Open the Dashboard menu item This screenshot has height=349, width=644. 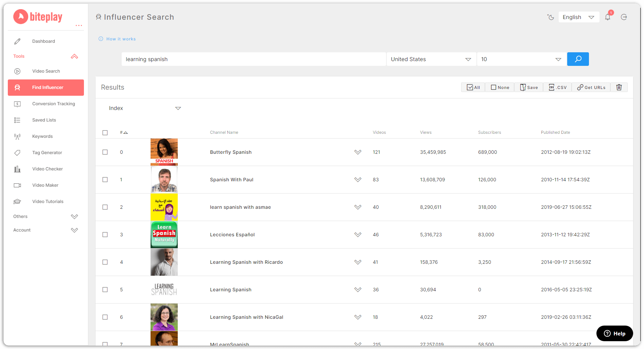pyautogui.click(x=43, y=41)
